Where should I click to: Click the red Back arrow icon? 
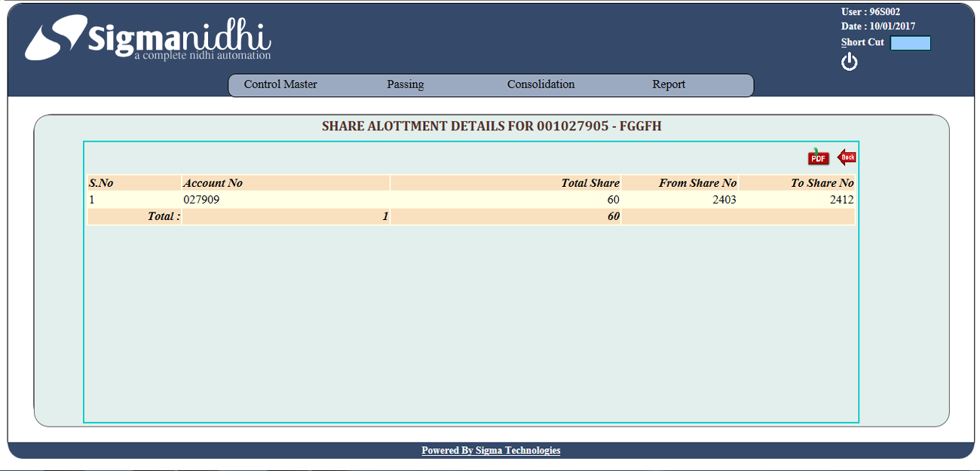coord(847,157)
